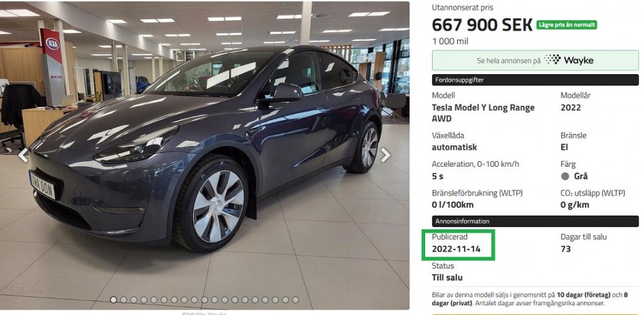This screenshot has width=644, height=315.
Task: Select the fifth carousel dot indicator
Action: [153, 300]
